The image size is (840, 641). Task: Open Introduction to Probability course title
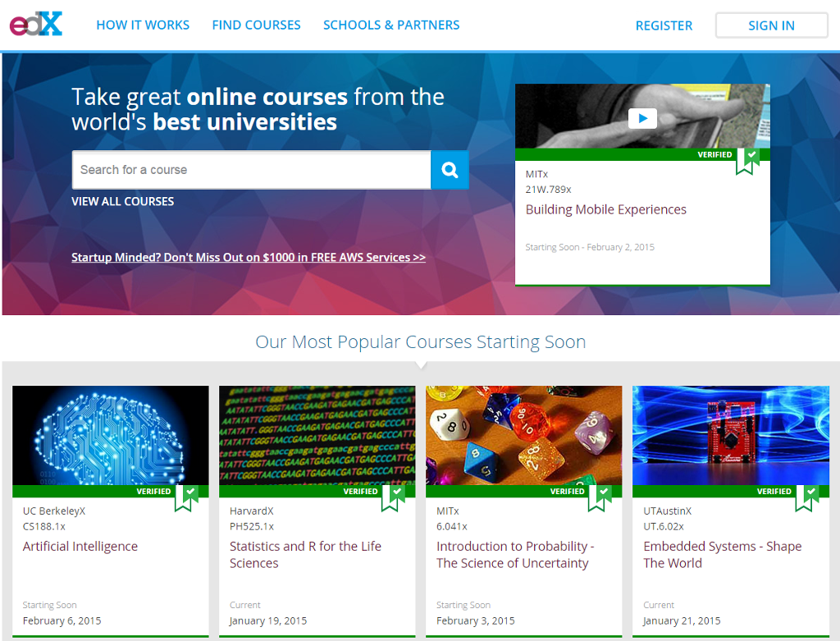point(515,555)
